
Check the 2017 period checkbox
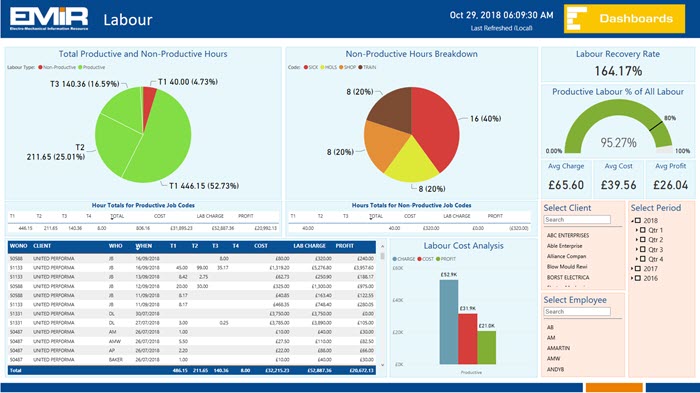point(638,269)
